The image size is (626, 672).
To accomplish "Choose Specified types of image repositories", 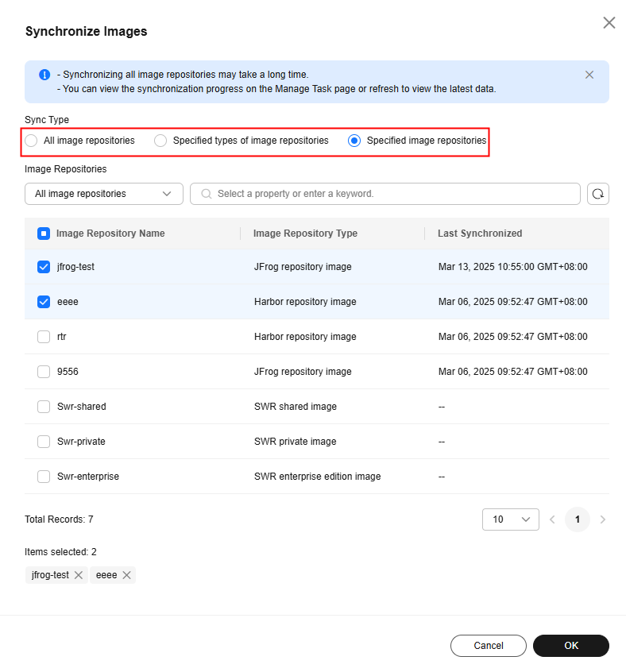I will point(160,141).
